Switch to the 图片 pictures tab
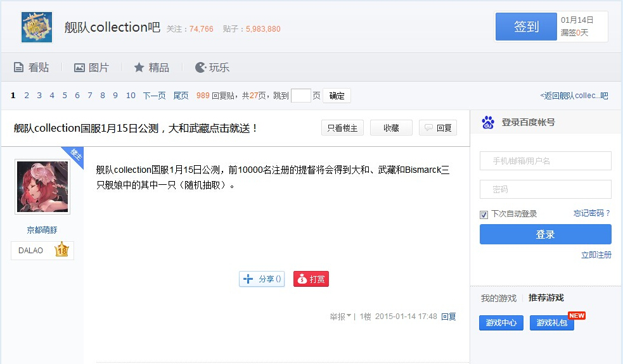The image size is (623, 364). 91,67
